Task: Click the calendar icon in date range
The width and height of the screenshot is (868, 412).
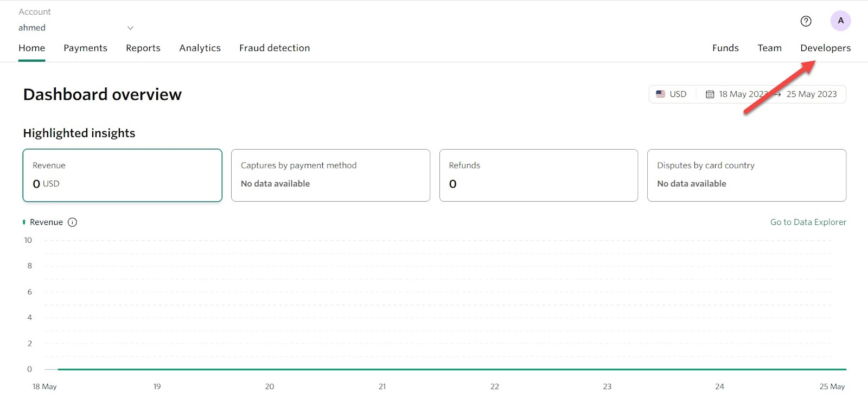Action: point(710,94)
